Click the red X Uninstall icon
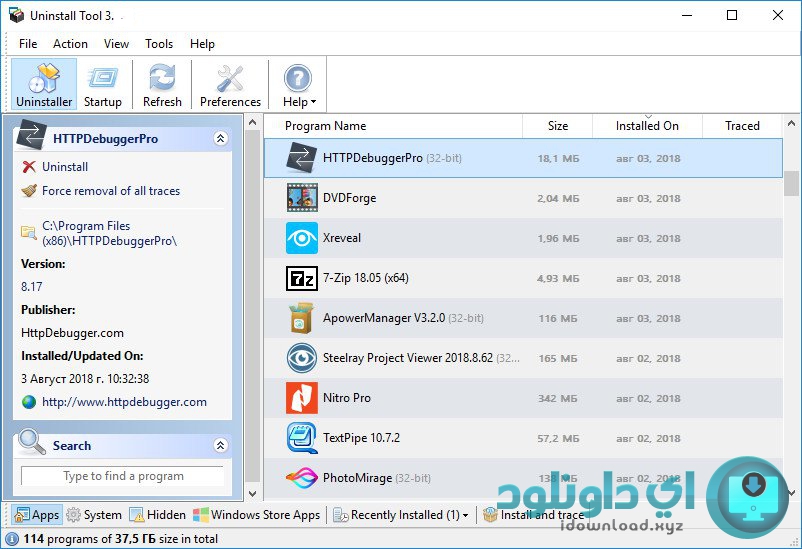This screenshot has width=802, height=549. [x=29, y=167]
